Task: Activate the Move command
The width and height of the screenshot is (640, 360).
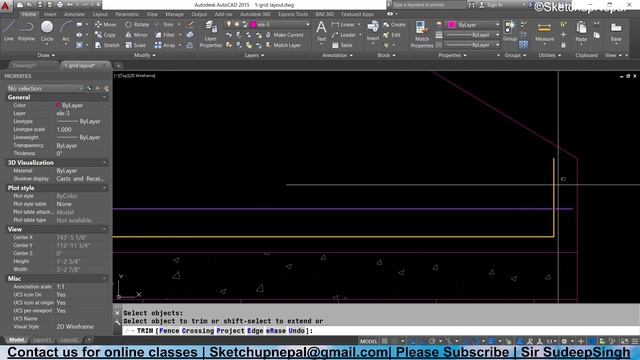Action: coord(105,24)
